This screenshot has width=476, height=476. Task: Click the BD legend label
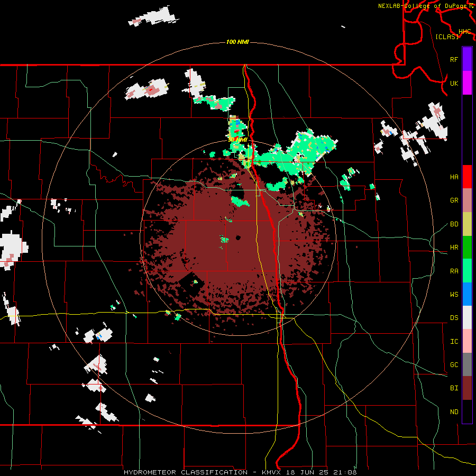pos(454,224)
